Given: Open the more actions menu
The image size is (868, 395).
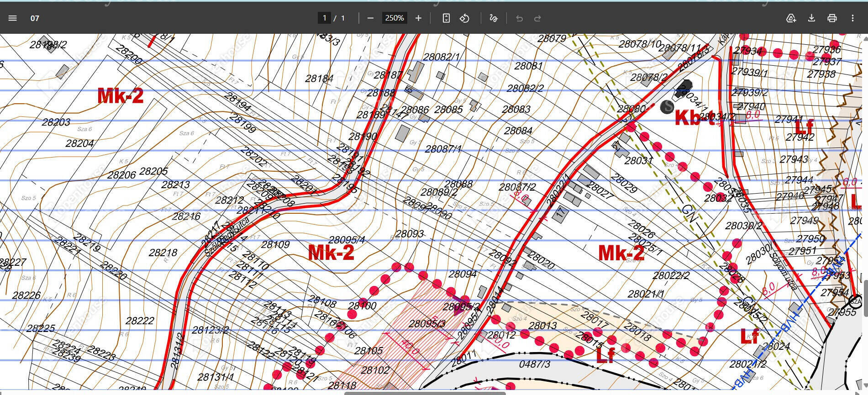Looking at the screenshot, I should pos(852,18).
